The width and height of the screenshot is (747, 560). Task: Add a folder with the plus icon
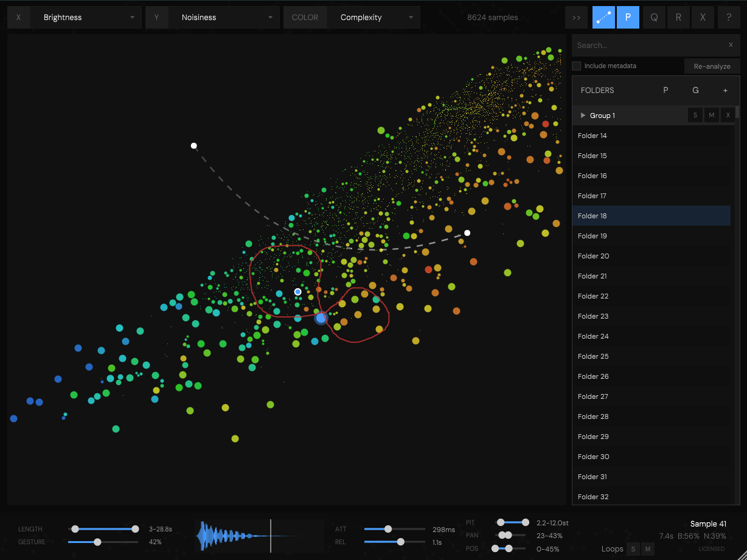click(x=725, y=91)
